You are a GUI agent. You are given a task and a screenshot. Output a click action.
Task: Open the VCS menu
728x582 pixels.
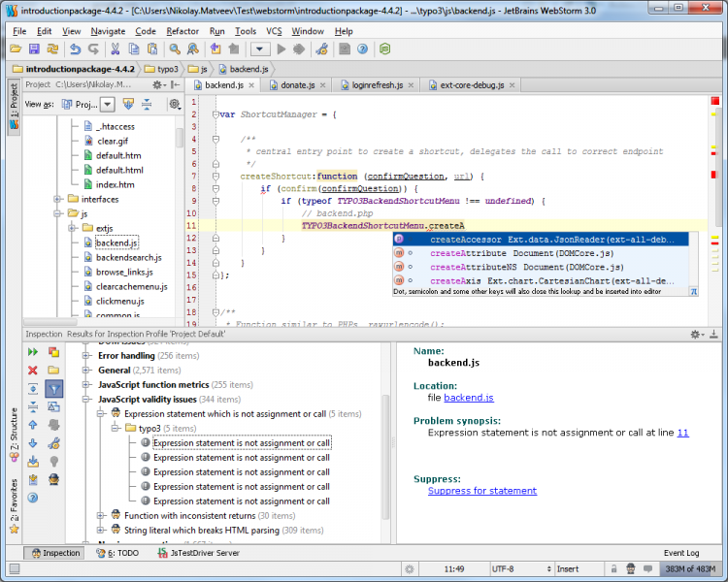274,31
